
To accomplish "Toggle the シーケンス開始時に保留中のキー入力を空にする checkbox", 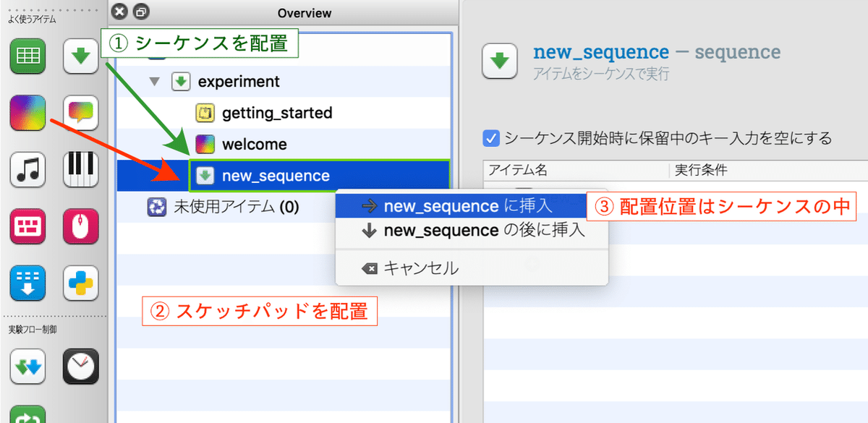I will tap(492, 137).
